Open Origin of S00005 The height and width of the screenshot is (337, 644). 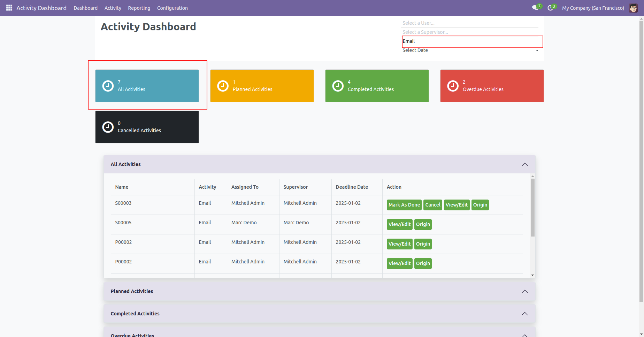pos(423,224)
